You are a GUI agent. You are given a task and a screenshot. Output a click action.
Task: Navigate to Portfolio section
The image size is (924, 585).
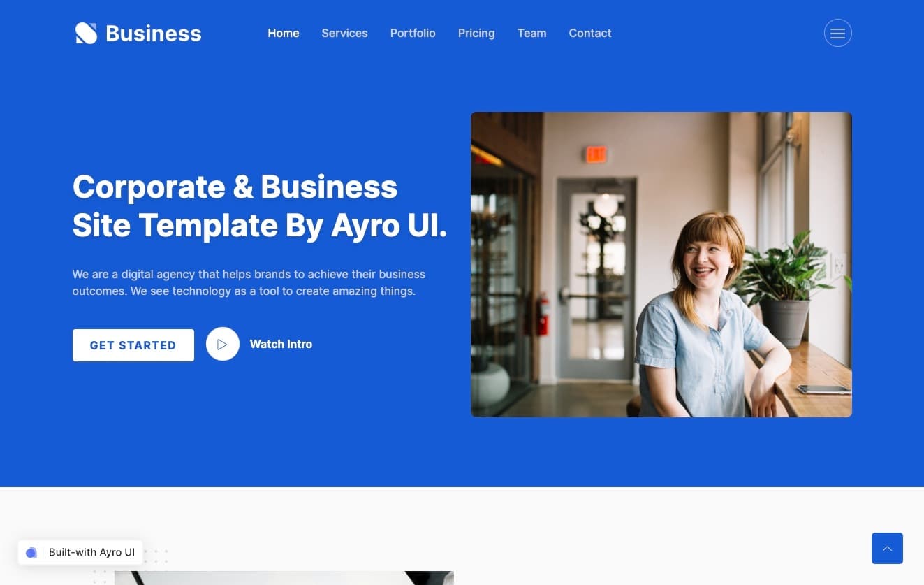click(413, 33)
